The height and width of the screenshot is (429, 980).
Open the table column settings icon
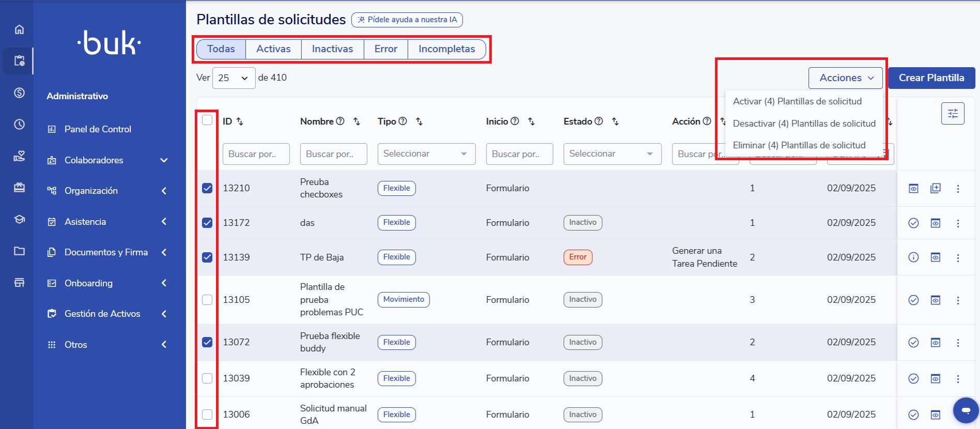tap(953, 114)
